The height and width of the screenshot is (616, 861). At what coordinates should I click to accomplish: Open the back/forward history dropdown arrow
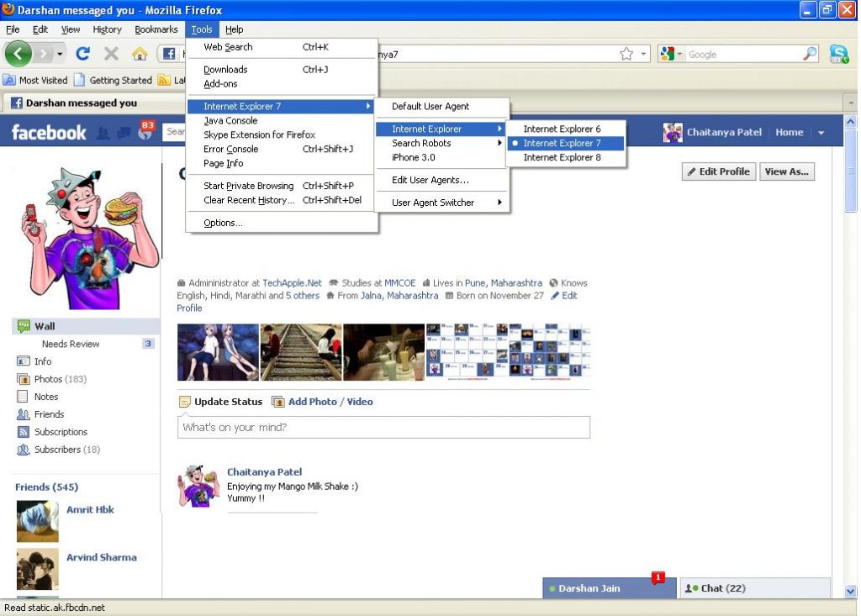click(x=60, y=54)
